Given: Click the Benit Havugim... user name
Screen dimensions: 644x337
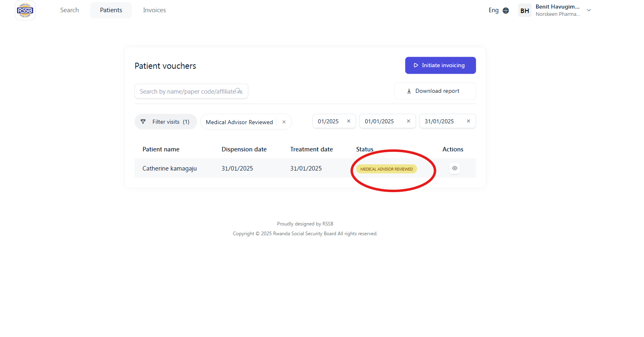Looking at the screenshot, I should (557, 7).
